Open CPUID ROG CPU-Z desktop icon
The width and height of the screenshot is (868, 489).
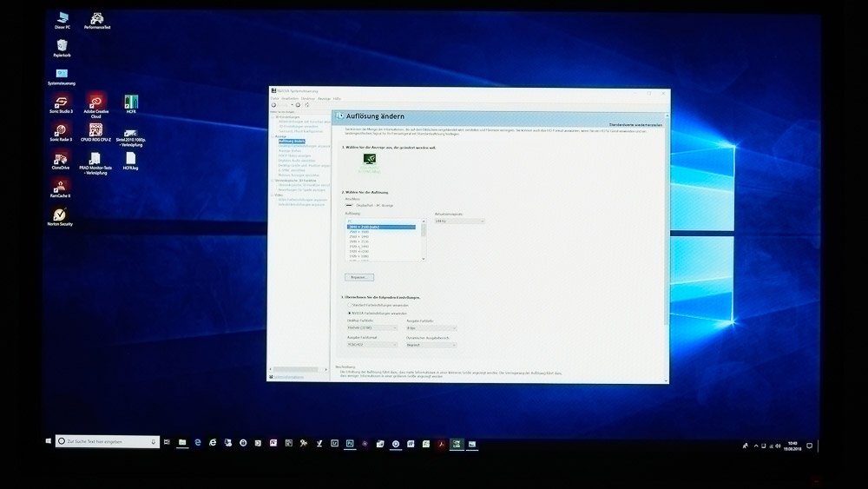(95, 132)
